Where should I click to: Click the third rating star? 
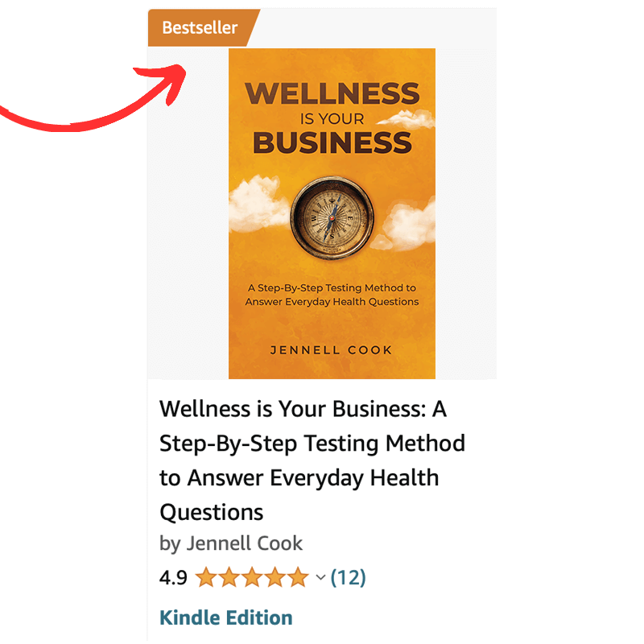point(252,577)
